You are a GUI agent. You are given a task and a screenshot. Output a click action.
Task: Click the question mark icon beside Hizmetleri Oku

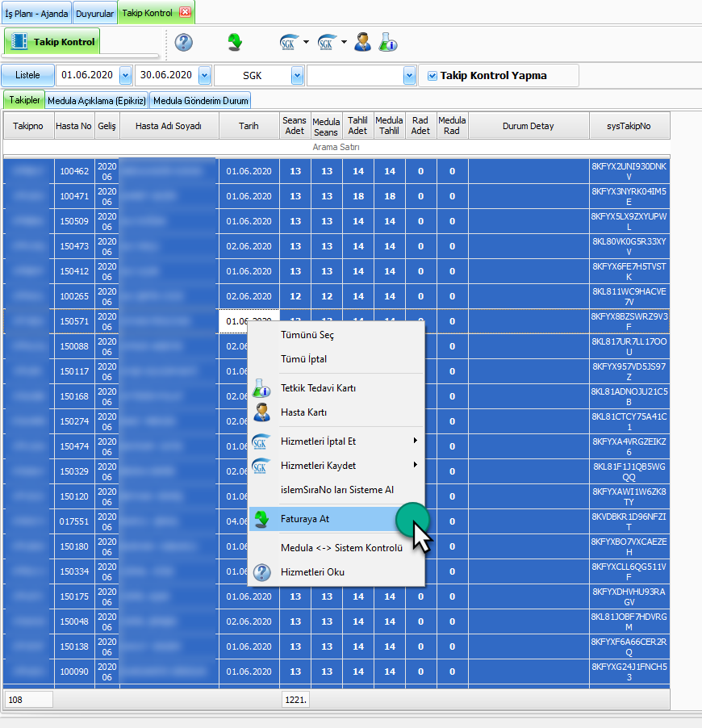click(262, 572)
